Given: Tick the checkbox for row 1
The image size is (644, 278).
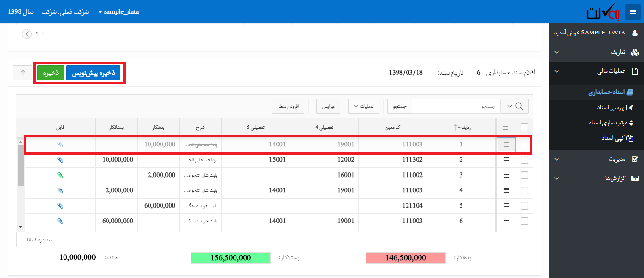Looking at the screenshot, I should [x=525, y=145].
